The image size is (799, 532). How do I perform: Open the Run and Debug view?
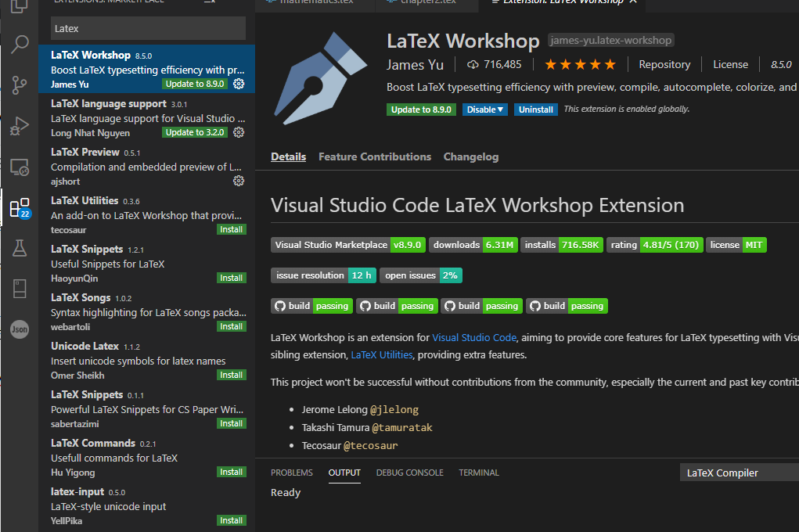pos(20,126)
